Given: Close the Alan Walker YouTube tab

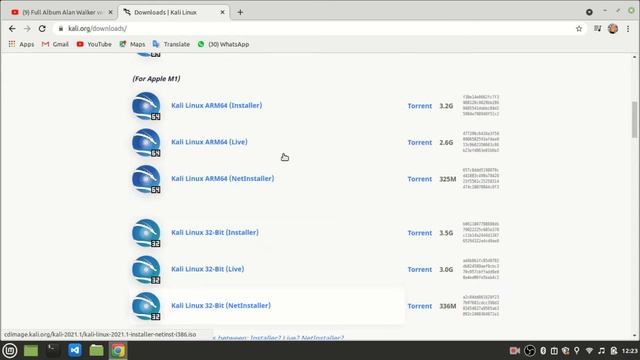Looking at the screenshot, I should (110, 12).
